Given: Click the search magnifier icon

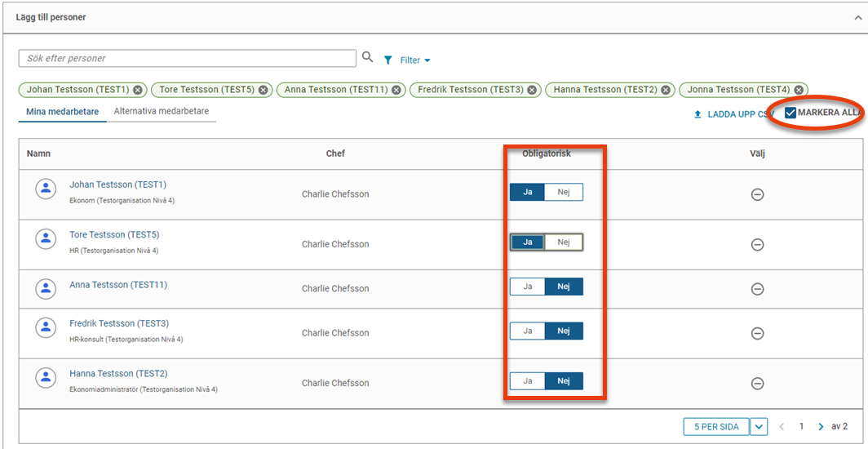Looking at the screenshot, I should 367,58.
